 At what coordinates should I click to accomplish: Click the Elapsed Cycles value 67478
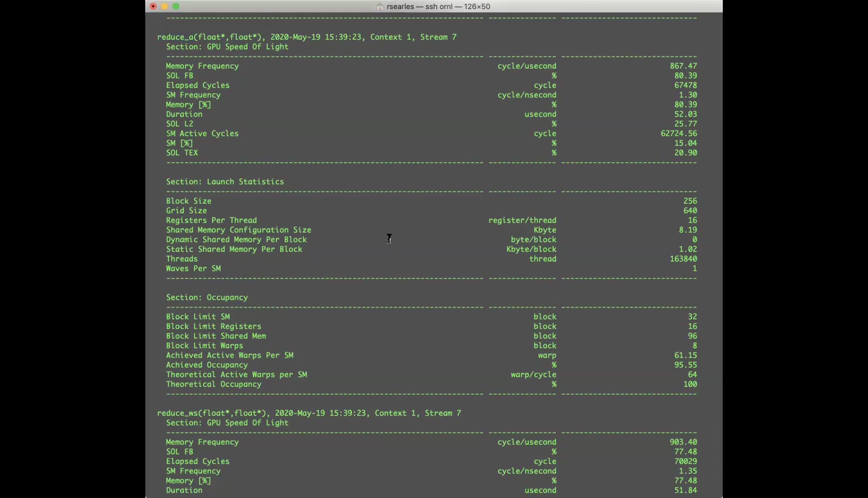pos(686,85)
